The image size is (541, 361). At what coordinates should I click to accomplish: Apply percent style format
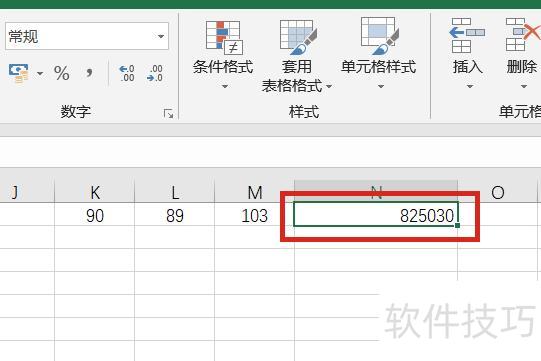[62, 73]
